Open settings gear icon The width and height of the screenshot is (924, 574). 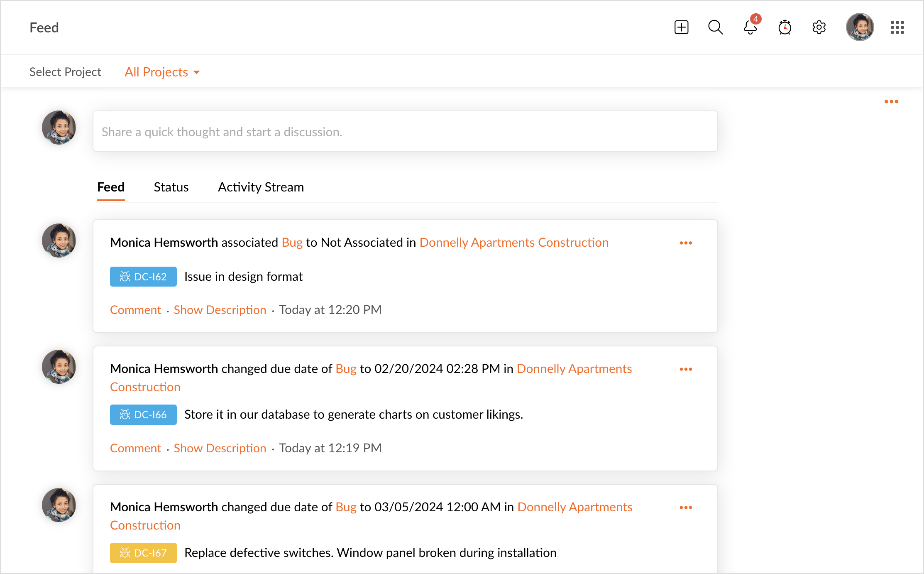point(819,27)
